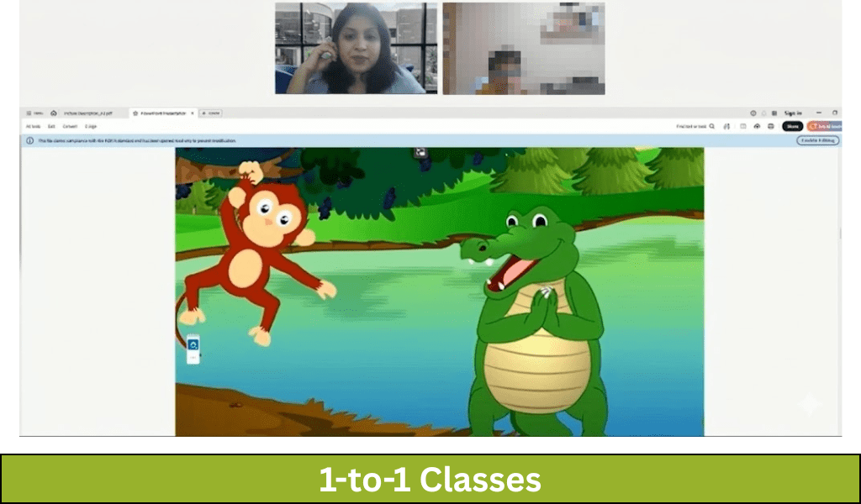Screen dimensions: 861x504
Task: Select the blurred student video thumbnail
Action: 524,48
